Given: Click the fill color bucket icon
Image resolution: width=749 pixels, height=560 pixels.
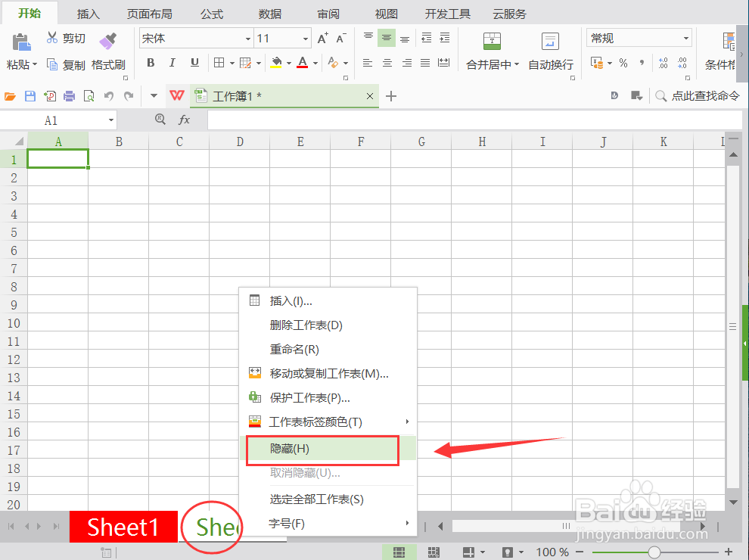Looking at the screenshot, I should coord(276,63).
